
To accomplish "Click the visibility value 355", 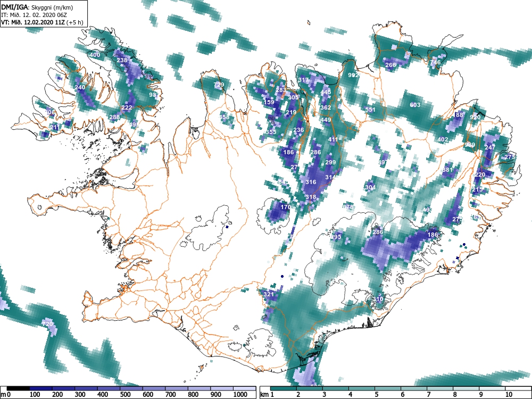I will pos(271,132).
